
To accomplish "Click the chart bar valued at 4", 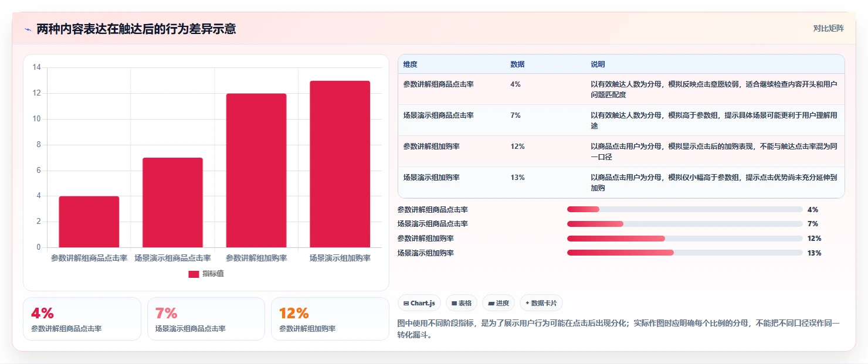I will click(x=89, y=222).
